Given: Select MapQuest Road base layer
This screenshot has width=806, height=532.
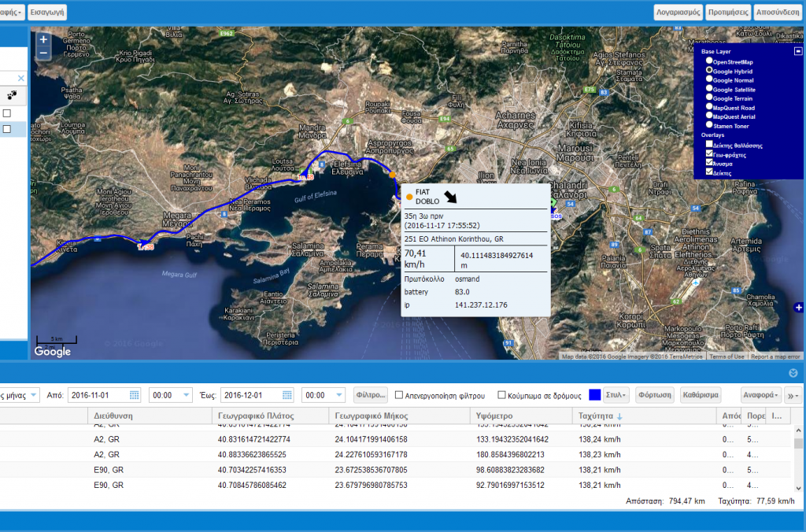Looking at the screenshot, I should 709,106.
